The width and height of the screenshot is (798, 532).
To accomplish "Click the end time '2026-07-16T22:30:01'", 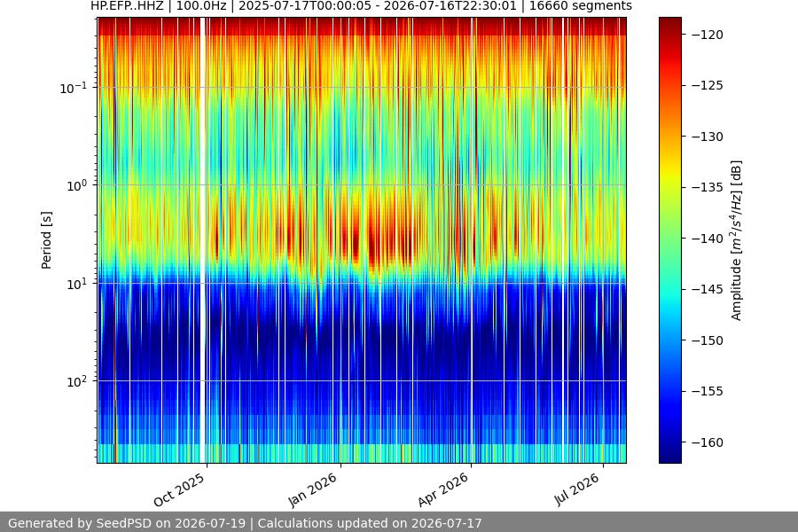I will click(450, 6).
